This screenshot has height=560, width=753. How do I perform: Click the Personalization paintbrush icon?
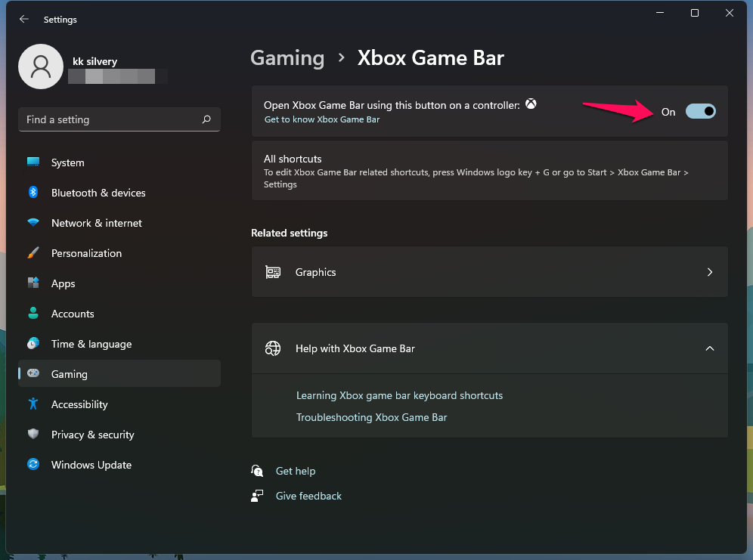(33, 253)
